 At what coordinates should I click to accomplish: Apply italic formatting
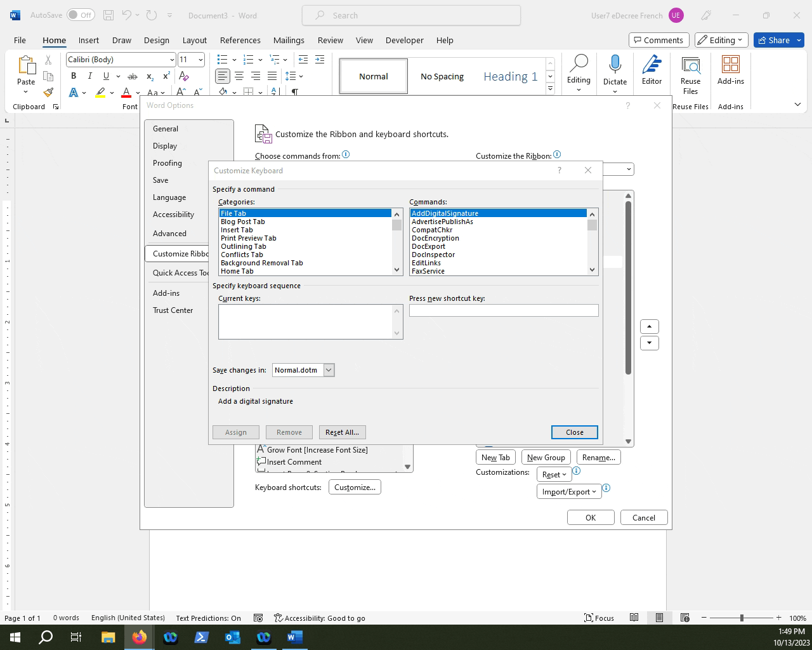[89, 76]
